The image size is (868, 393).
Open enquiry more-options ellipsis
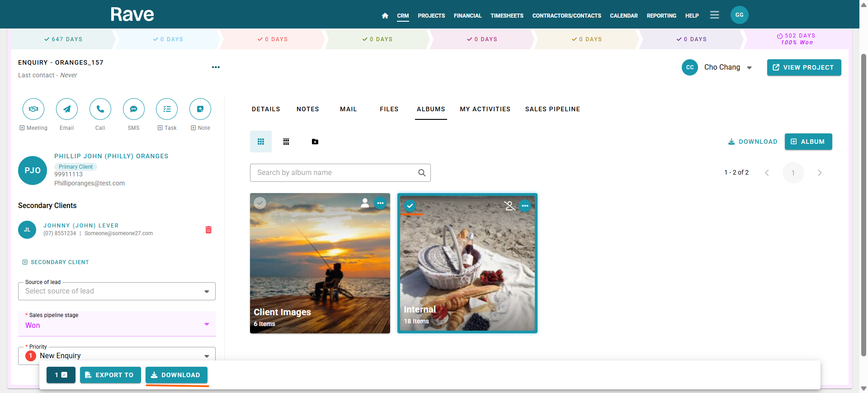tap(216, 67)
